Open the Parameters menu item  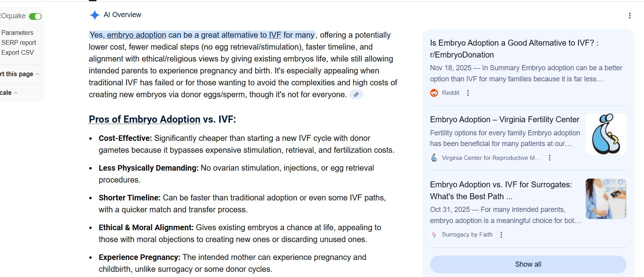pos(17,33)
